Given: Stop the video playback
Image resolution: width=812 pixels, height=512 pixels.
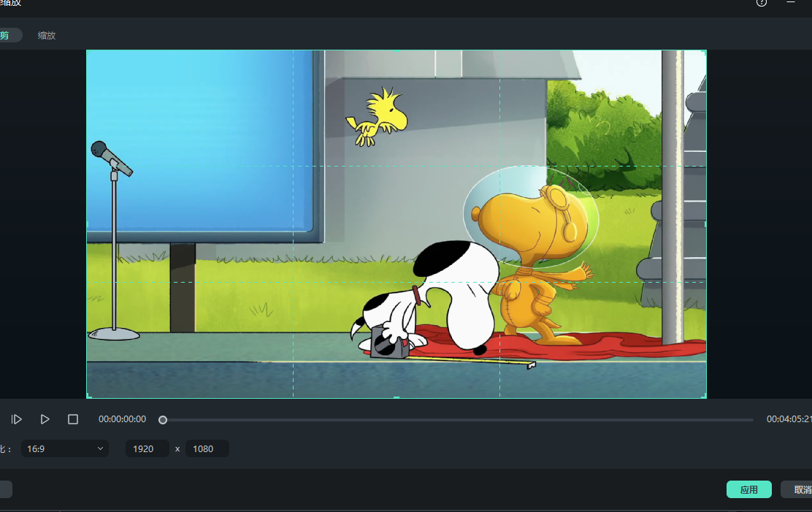Looking at the screenshot, I should click(73, 419).
